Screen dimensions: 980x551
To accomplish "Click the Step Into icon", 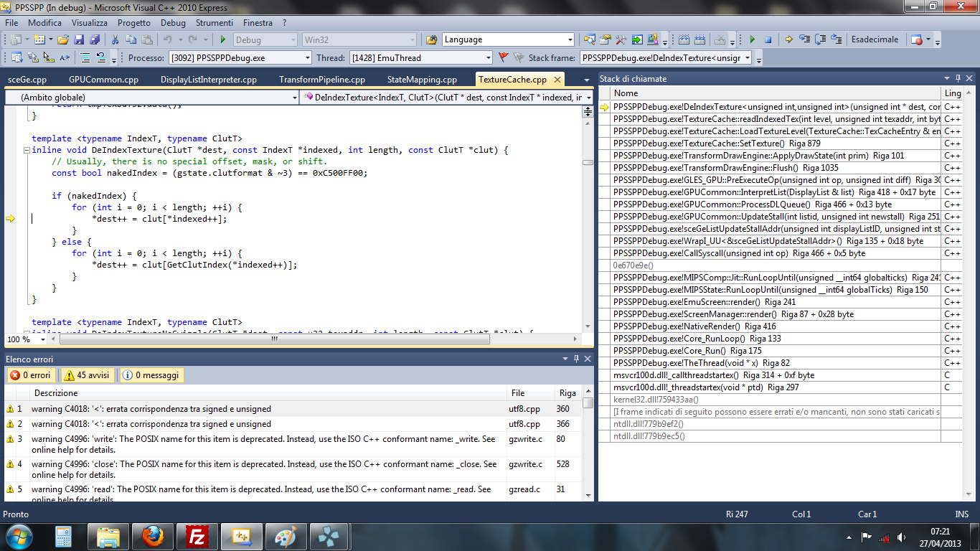I will tap(805, 39).
